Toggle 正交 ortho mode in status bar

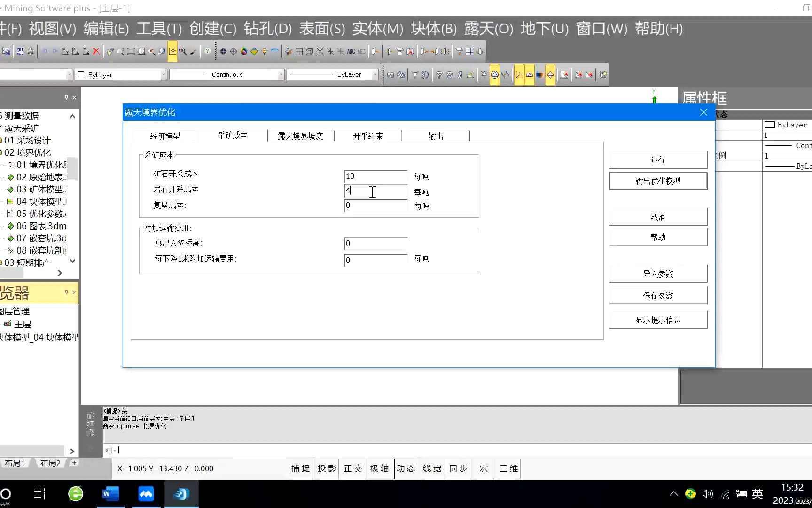(x=353, y=468)
